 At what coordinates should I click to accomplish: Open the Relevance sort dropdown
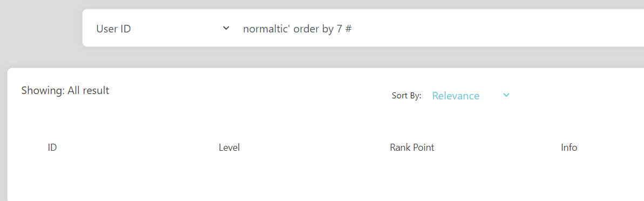[x=471, y=96]
